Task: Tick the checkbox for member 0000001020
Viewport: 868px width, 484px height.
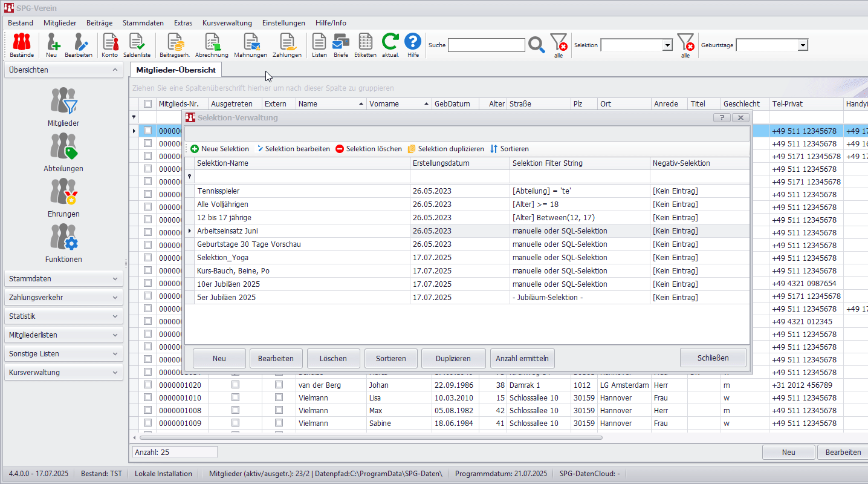Action: (147, 385)
